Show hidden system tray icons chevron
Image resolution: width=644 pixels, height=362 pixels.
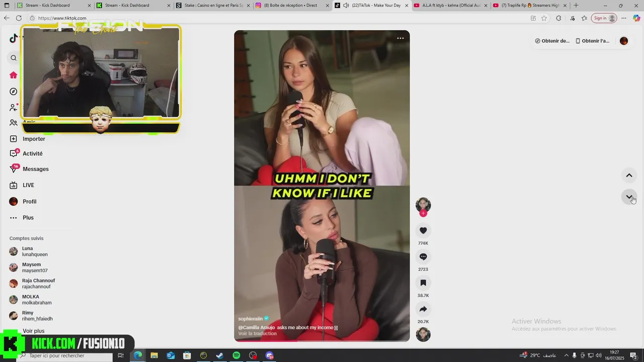click(x=566, y=355)
